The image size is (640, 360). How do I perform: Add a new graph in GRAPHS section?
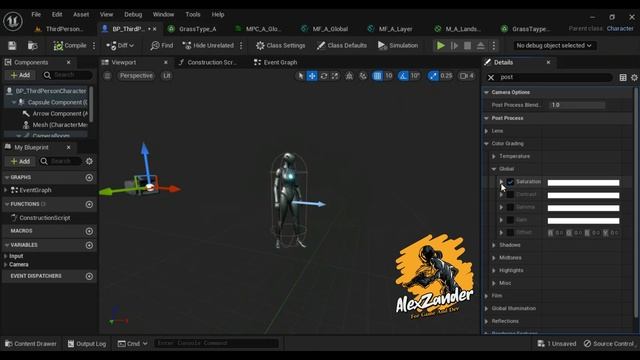click(x=89, y=178)
